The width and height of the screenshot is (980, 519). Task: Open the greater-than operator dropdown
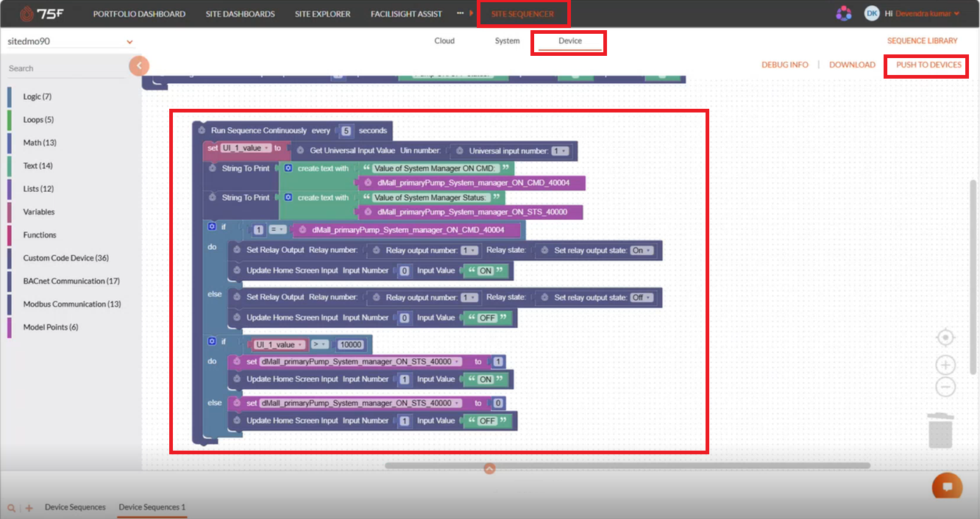point(319,345)
